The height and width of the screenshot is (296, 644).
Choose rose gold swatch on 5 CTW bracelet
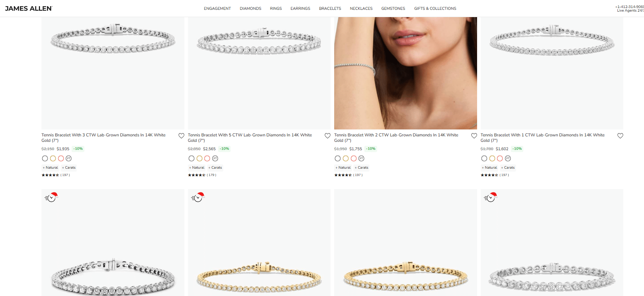[x=207, y=158]
